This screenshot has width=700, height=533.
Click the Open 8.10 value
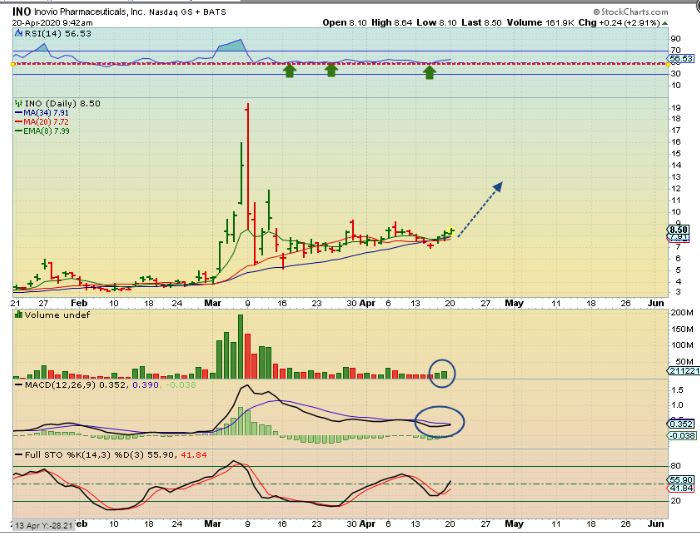(345, 23)
